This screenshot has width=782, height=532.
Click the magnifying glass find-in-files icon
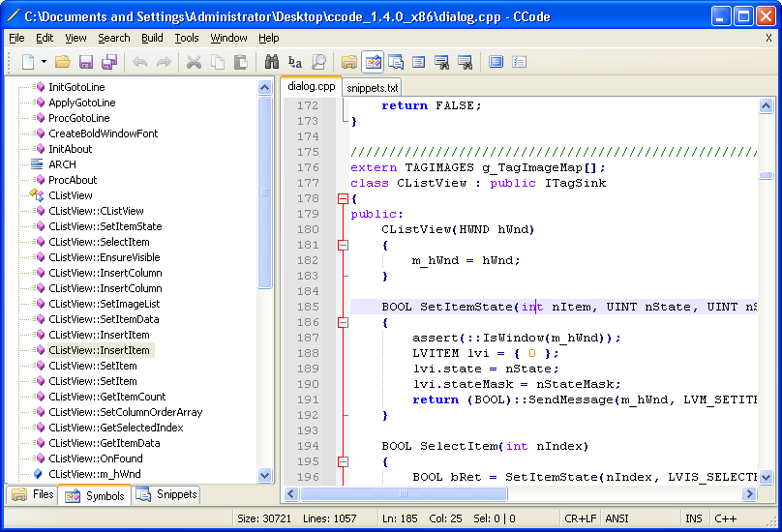[318, 62]
